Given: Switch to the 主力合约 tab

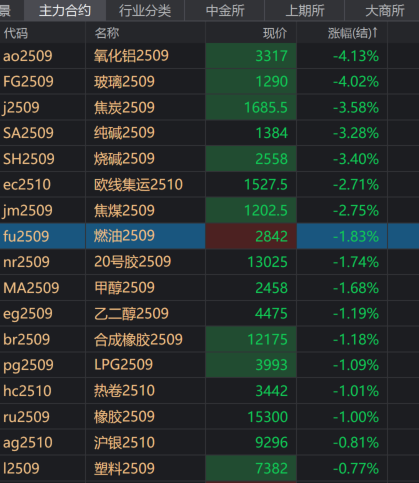Looking at the screenshot, I should pyautogui.click(x=65, y=10).
